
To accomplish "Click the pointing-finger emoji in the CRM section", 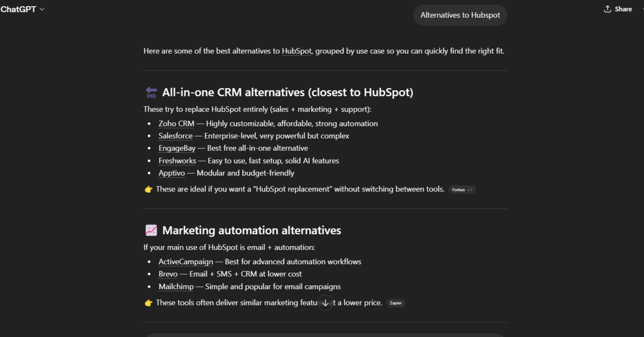I will point(148,189).
